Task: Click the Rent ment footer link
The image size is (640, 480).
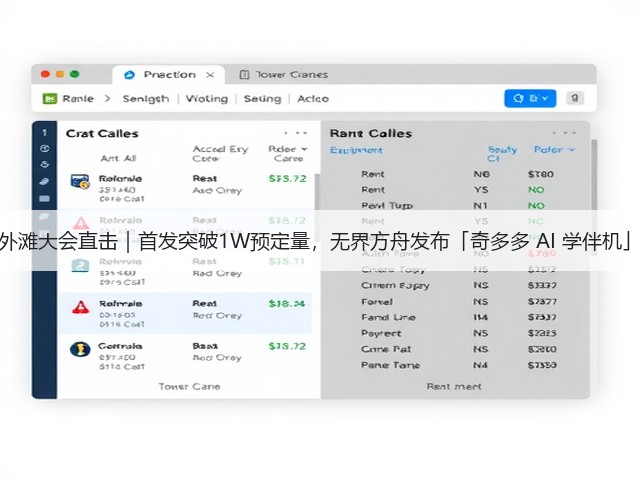Action: click(454, 387)
